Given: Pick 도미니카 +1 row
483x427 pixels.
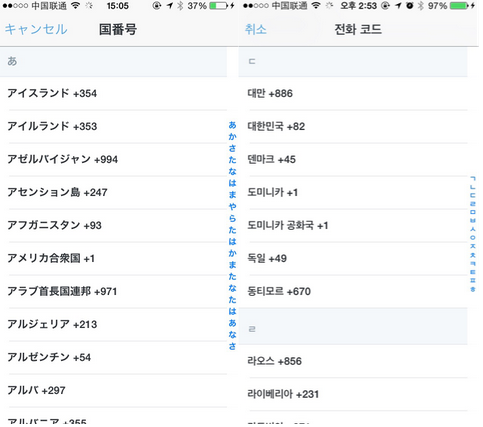Looking at the screenshot, I should (353, 192).
